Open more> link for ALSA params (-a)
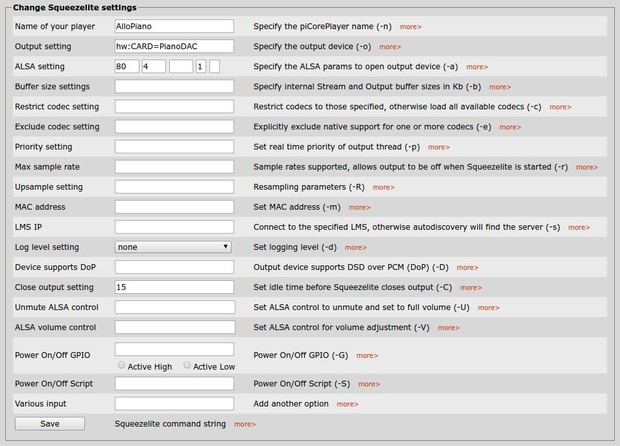 pyautogui.click(x=477, y=67)
